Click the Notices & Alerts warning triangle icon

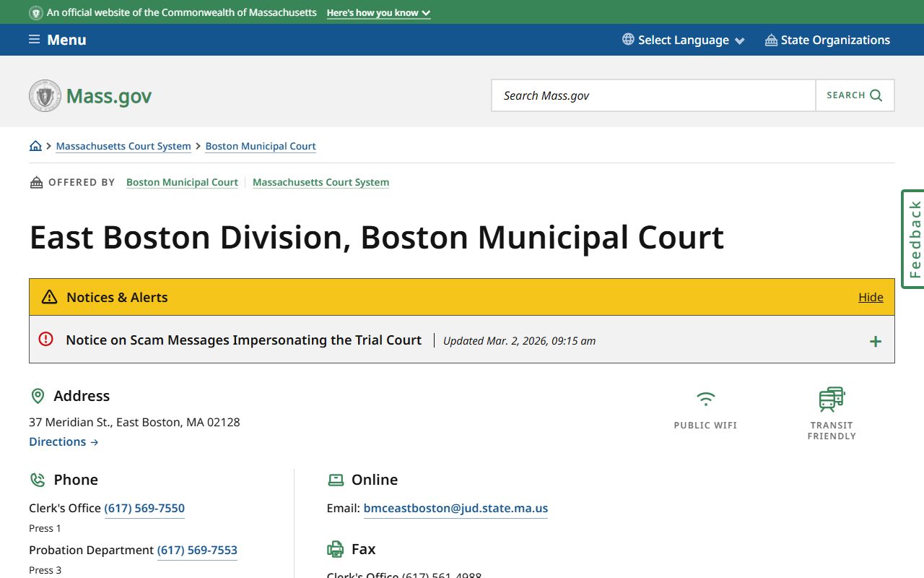[x=49, y=297]
